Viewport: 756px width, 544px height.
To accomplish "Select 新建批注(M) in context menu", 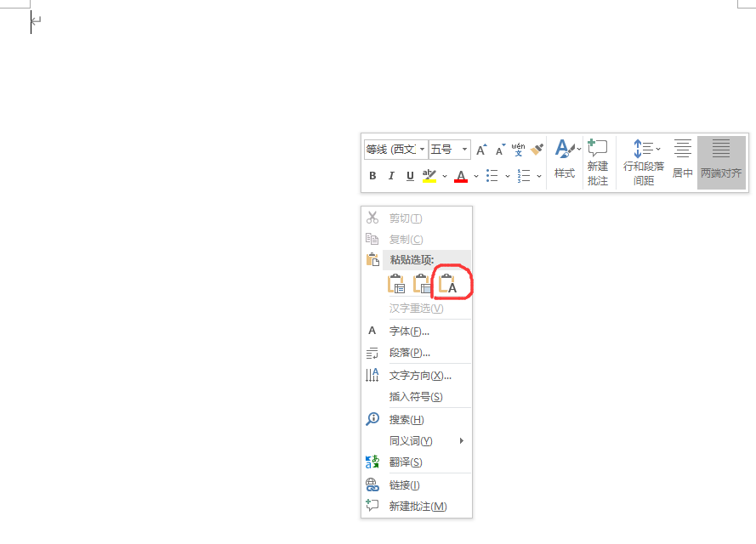I will (417, 507).
